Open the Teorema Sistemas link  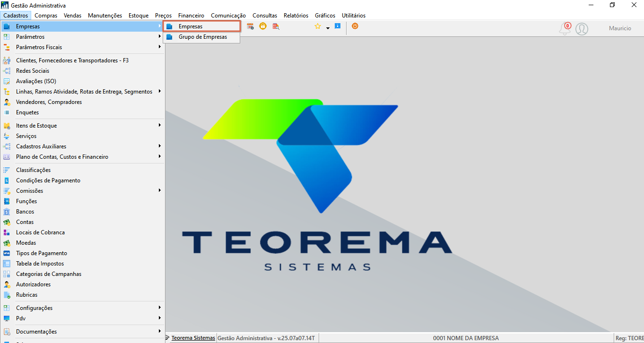pos(193,338)
